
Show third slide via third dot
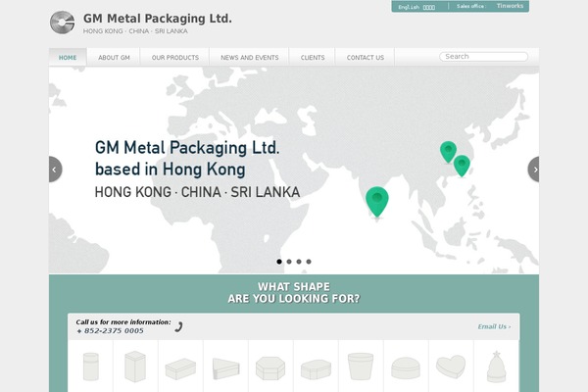pos(299,262)
